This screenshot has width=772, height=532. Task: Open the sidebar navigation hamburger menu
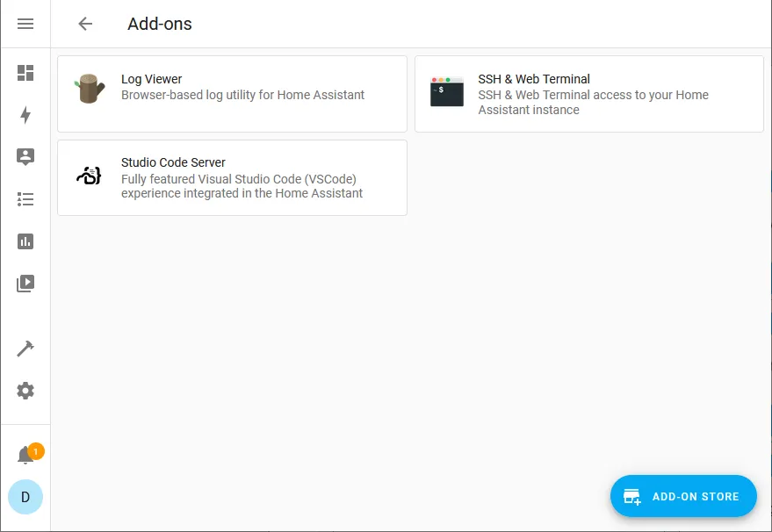[x=25, y=23]
